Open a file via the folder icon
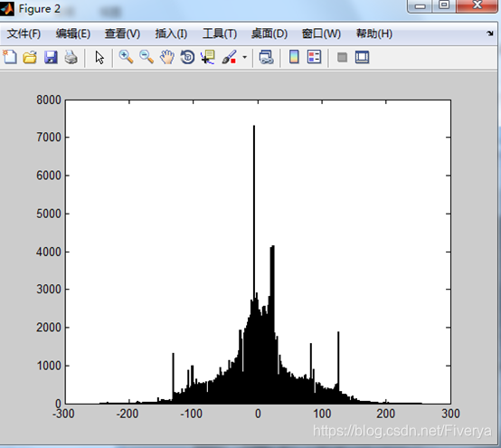Viewport: 501px width, 448px height. 30,58
